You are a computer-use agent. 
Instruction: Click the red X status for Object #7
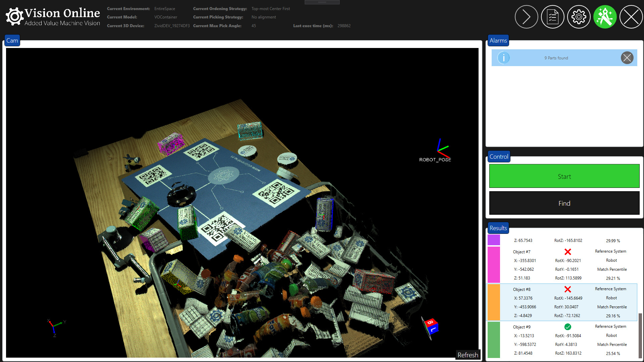(x=568, y=252)
